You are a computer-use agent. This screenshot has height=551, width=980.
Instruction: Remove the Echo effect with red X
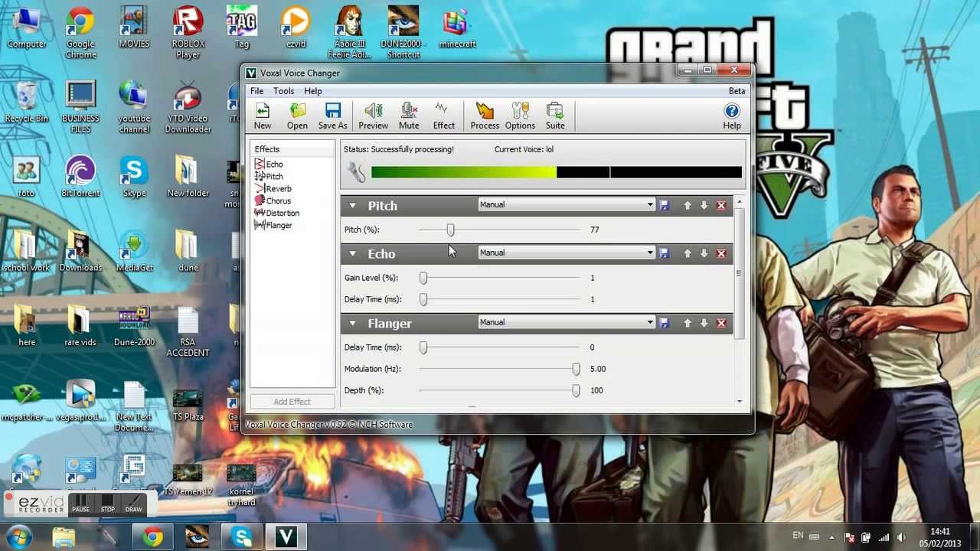point(721,253)
